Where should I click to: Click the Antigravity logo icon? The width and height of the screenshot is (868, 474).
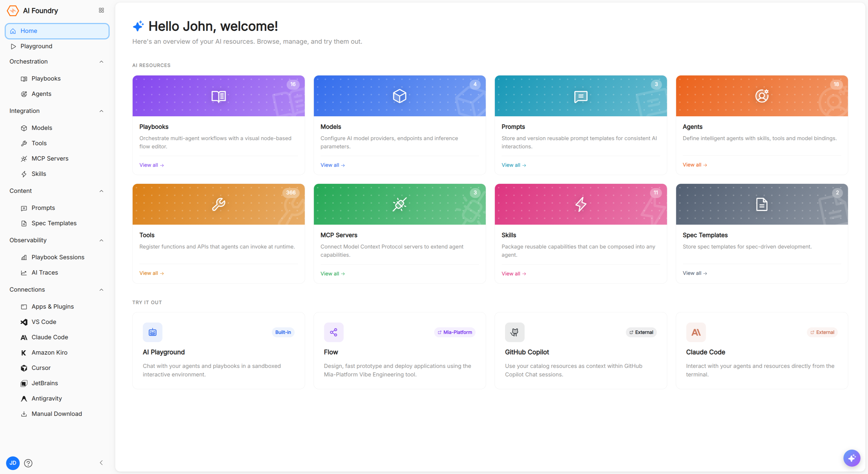(x=24, y=399)
